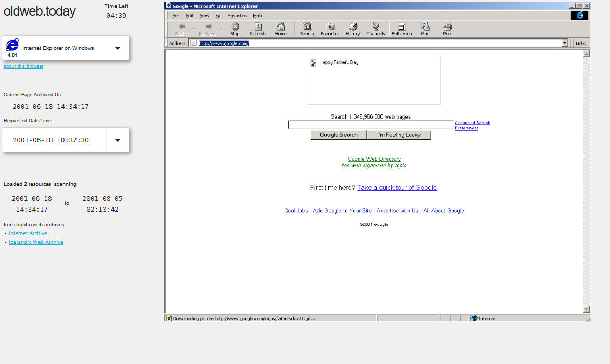
Task: Open Advertise with Us link
Action: [397, 211]
